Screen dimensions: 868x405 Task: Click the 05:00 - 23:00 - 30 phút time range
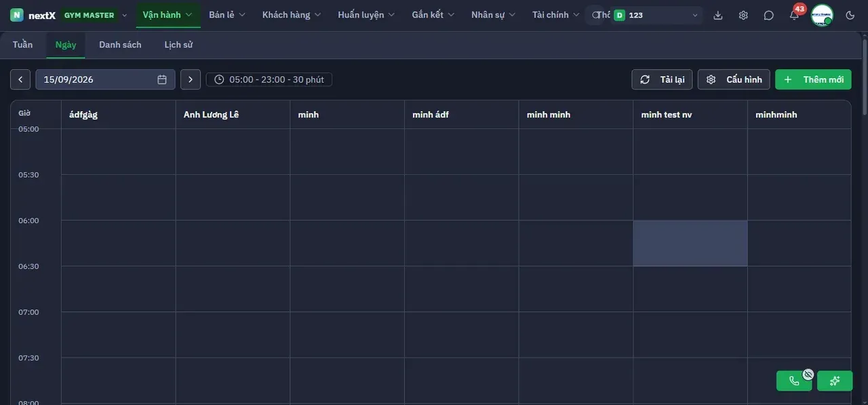(269, 79)
